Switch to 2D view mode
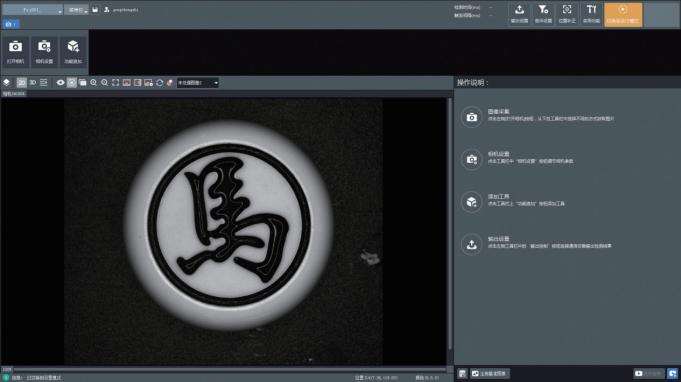 click(x=21, y=82)
